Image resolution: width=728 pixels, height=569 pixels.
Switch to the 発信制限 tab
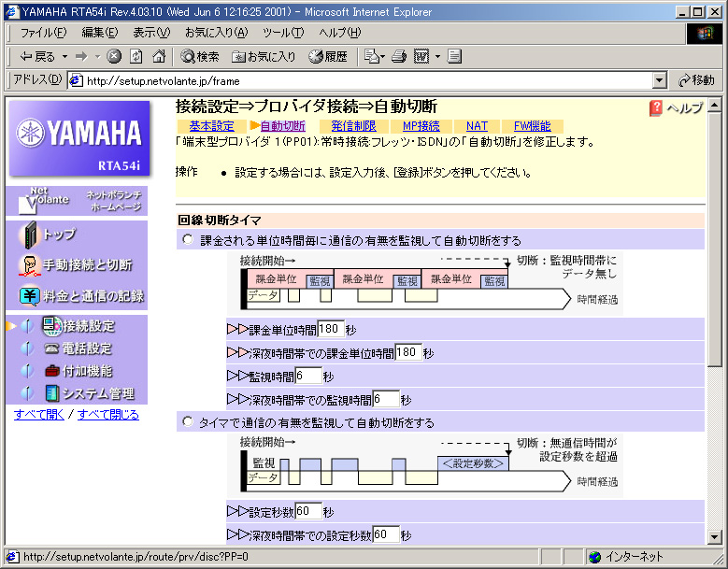point(353,126)
